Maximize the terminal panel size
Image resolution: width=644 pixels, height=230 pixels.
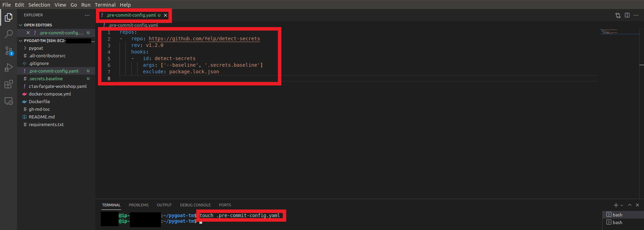pos(630,205)
